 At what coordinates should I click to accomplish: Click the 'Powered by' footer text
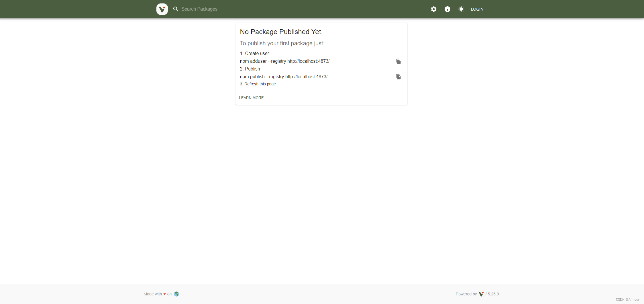466,294
